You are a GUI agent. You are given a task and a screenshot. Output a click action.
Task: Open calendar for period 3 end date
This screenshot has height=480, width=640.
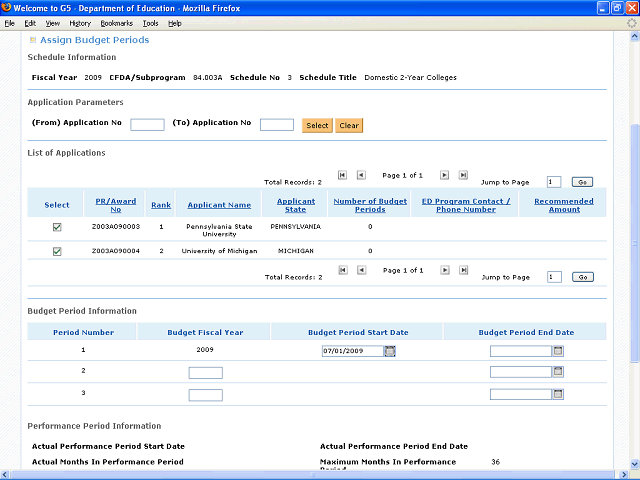(x=559, y=394)
